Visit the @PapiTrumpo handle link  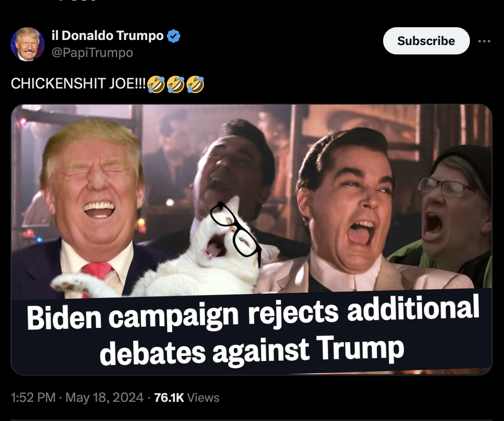[92, 53]
